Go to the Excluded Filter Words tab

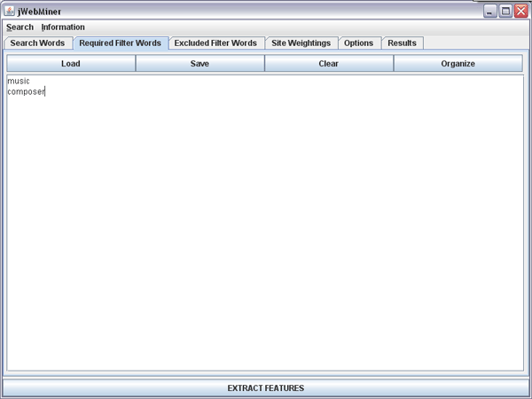point(215,43)
